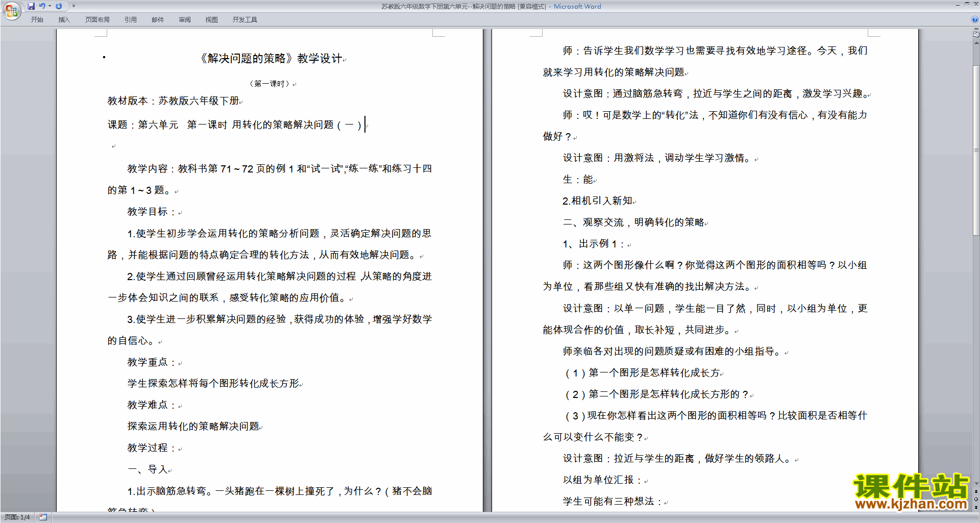This screenshot has width=980, height=523.
Task: Undo the last action
Action: (42, 6)
